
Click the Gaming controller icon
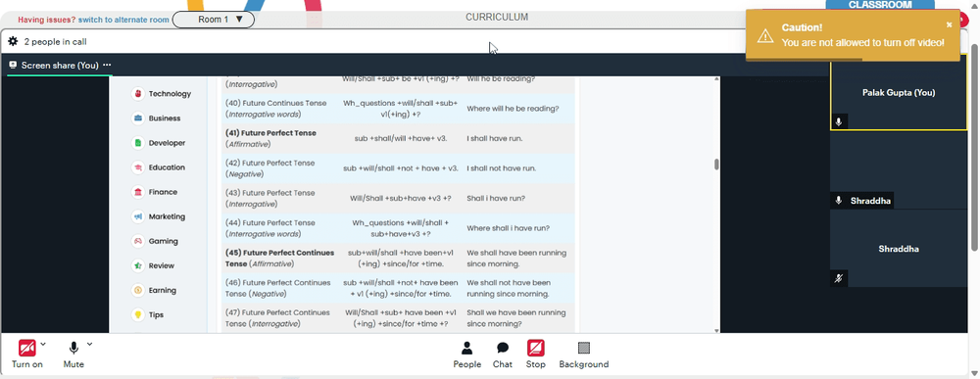137,241
